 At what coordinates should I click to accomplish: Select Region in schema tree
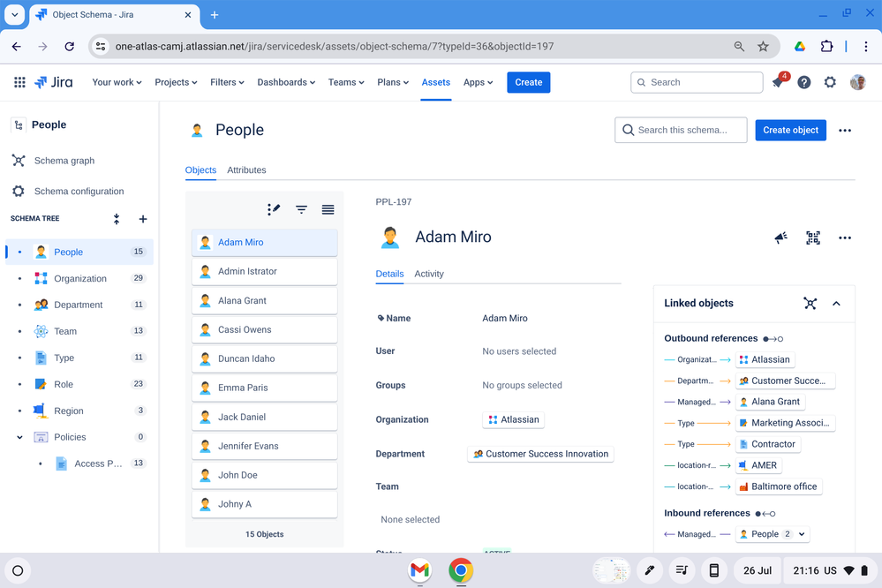click(x=79, y=411)
